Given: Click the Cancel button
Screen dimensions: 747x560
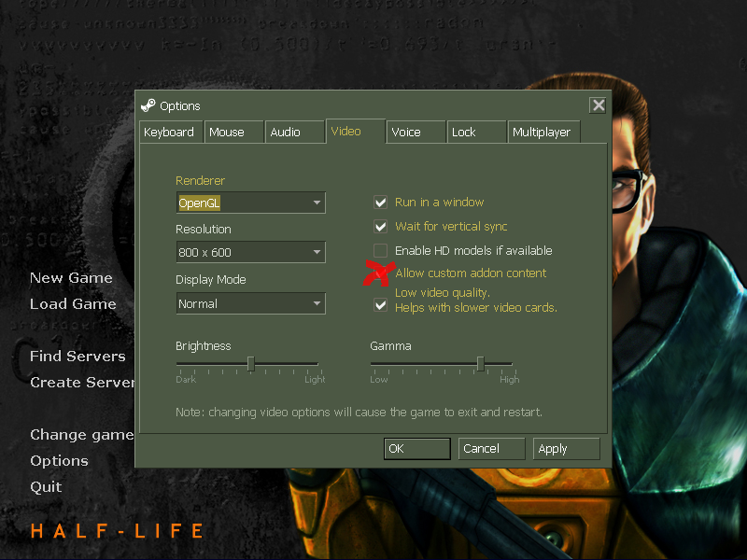Looking at the screenshot, I should pyautogui.click(x=491, y=449).
